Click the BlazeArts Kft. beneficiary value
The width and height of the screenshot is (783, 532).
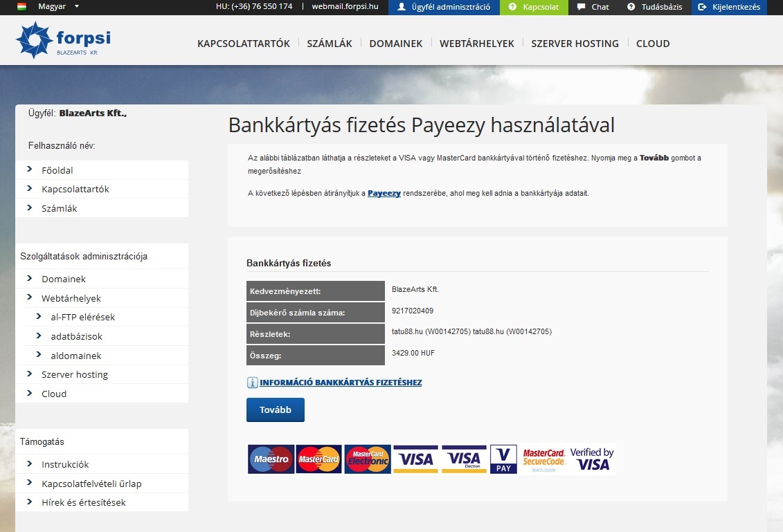415,289
